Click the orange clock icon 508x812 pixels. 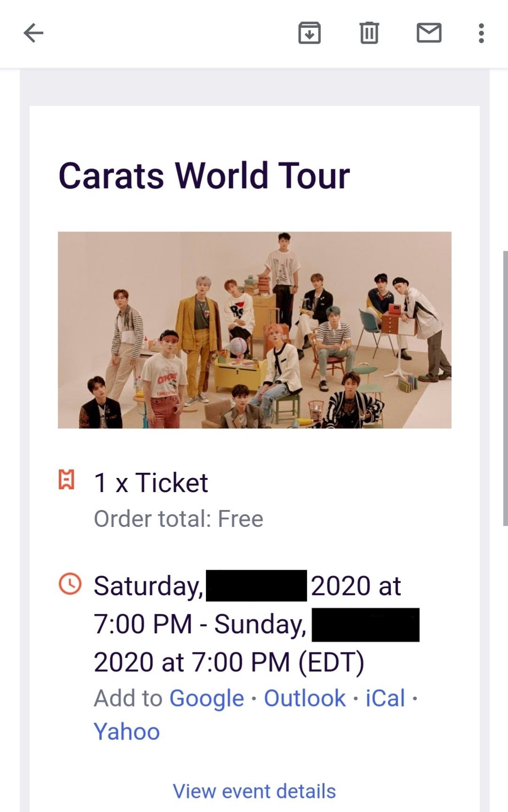(x=70, y=584)
